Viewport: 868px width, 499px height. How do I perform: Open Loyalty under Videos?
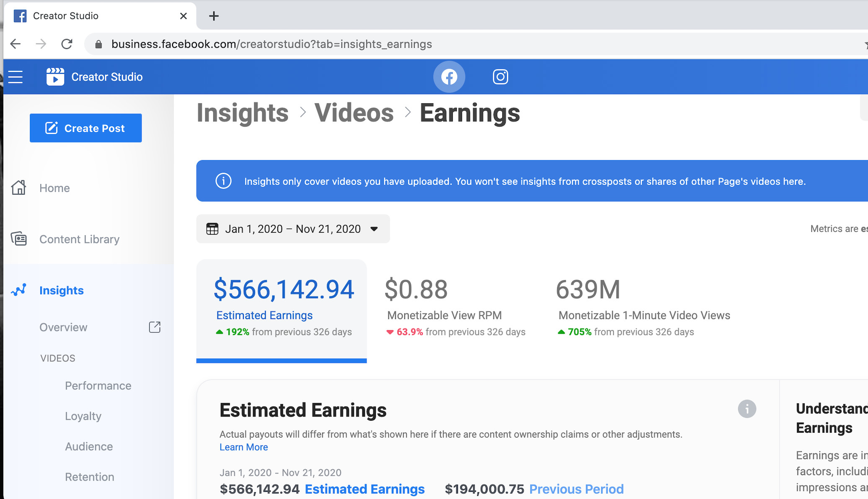click(83, 416)
